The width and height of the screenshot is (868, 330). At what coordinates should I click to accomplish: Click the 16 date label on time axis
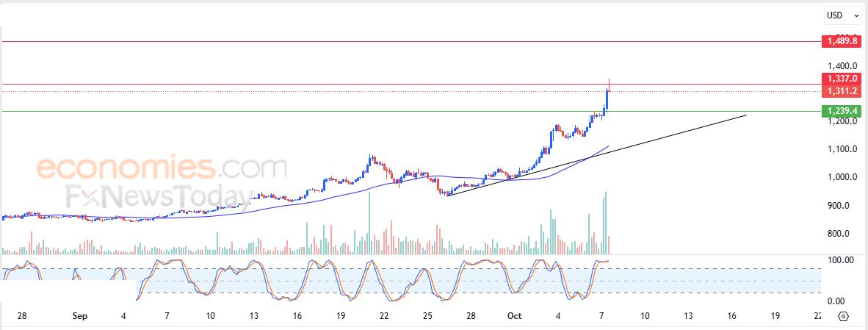point(732,316)
